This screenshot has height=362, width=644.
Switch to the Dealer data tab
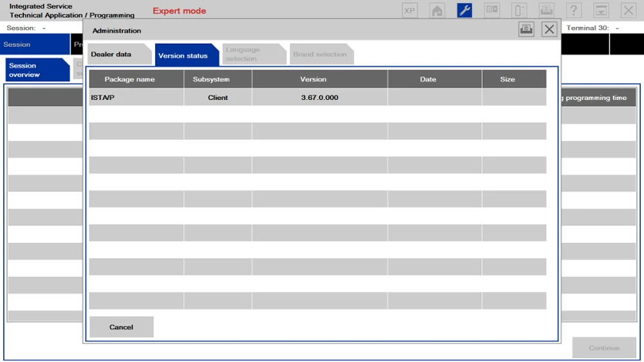pyautogui.click(x=119, y=54)
